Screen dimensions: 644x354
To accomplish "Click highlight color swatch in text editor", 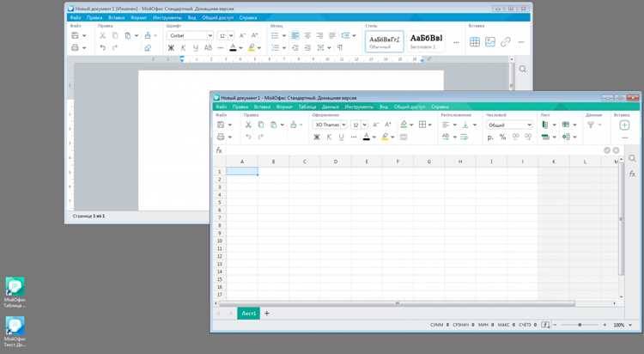I will [x=252, y=48].
